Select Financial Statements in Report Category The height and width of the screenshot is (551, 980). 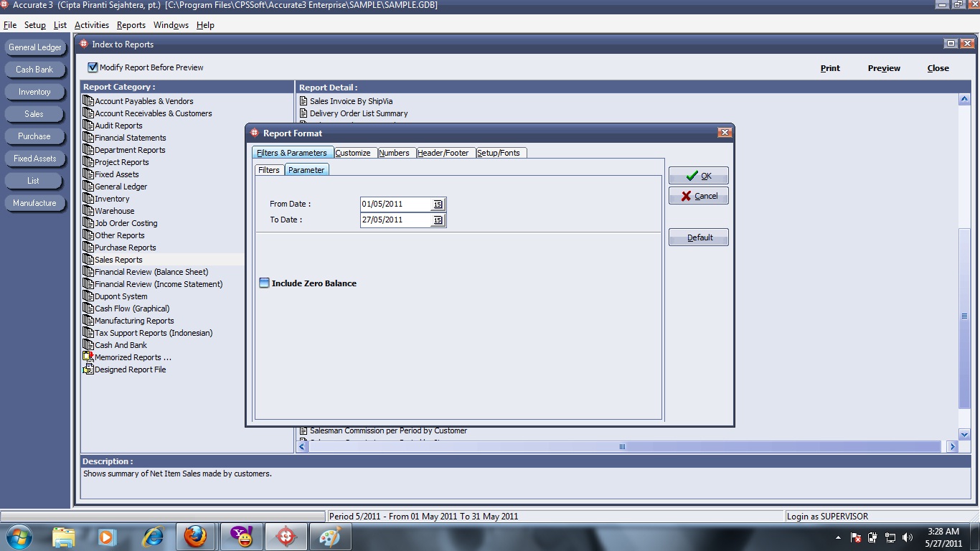coord(129,137)
